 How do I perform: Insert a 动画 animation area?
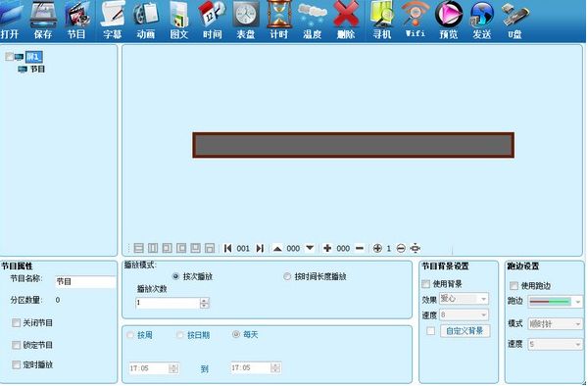point(145,21)
